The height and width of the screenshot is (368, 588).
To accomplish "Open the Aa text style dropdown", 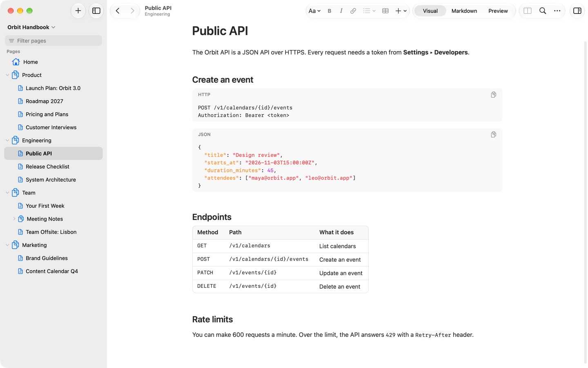I will [314, 11].
